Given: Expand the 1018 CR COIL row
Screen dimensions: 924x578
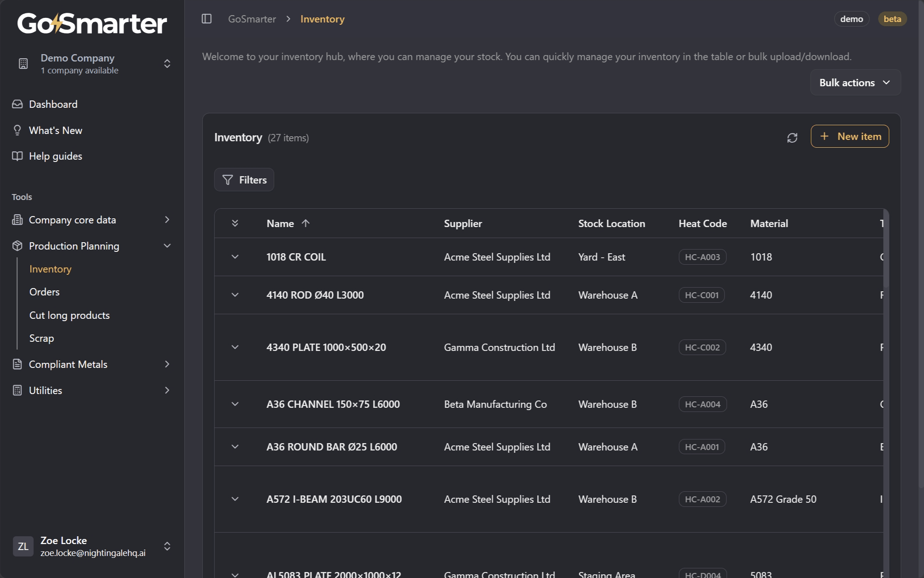Looking at the screenshot, I should click(x=235, y=257).
